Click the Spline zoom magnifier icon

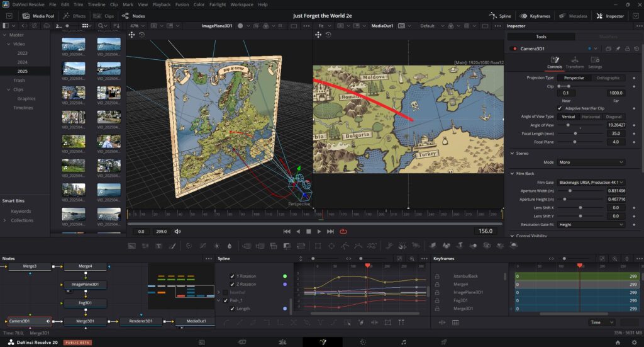coord(412,259)
